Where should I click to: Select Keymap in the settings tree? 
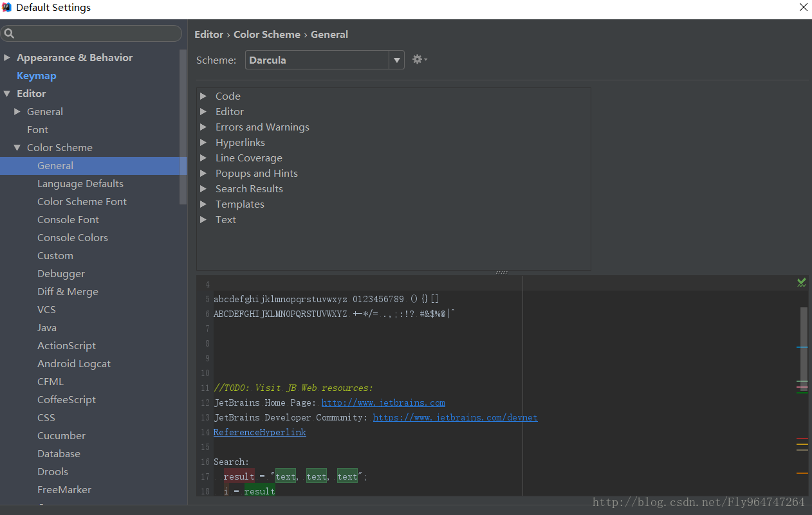[37, 75]
